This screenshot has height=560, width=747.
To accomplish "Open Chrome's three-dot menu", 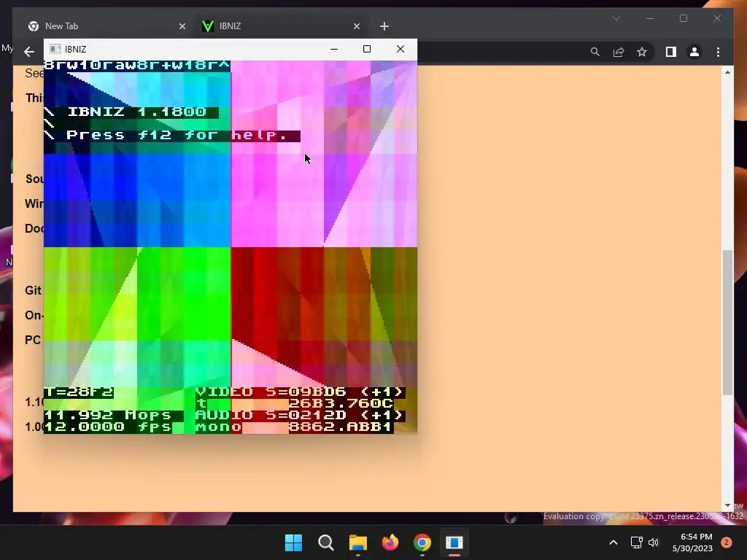I will point(718,52).
